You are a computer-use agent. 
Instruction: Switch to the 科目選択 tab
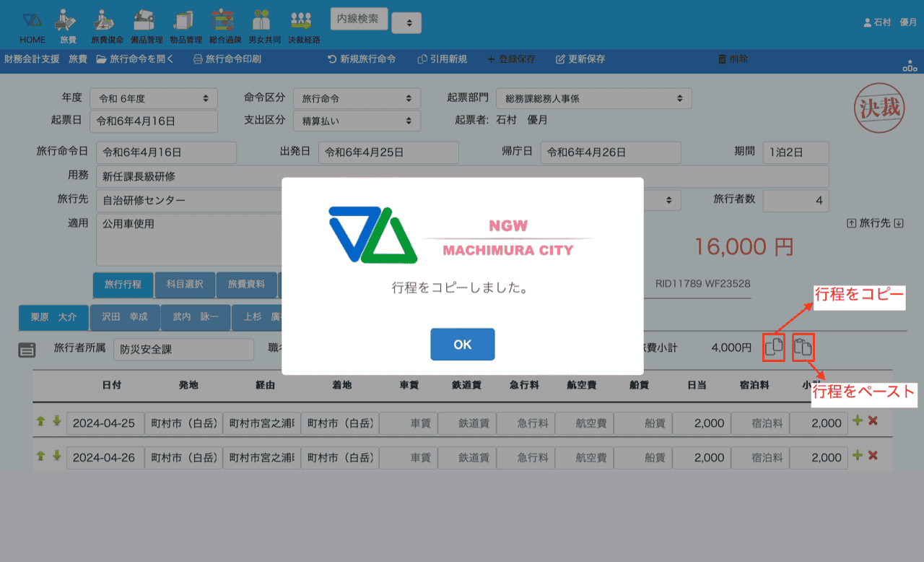[185, 285]
